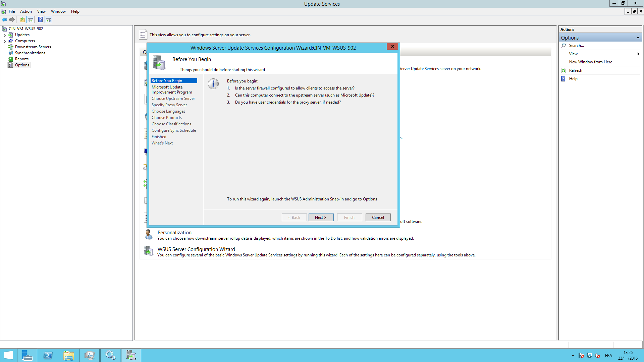Image resolution: width=644 pixels, height=362 pixels.
Task: Click the Search magnifier icon in Actions
Action: pos(563,45)
